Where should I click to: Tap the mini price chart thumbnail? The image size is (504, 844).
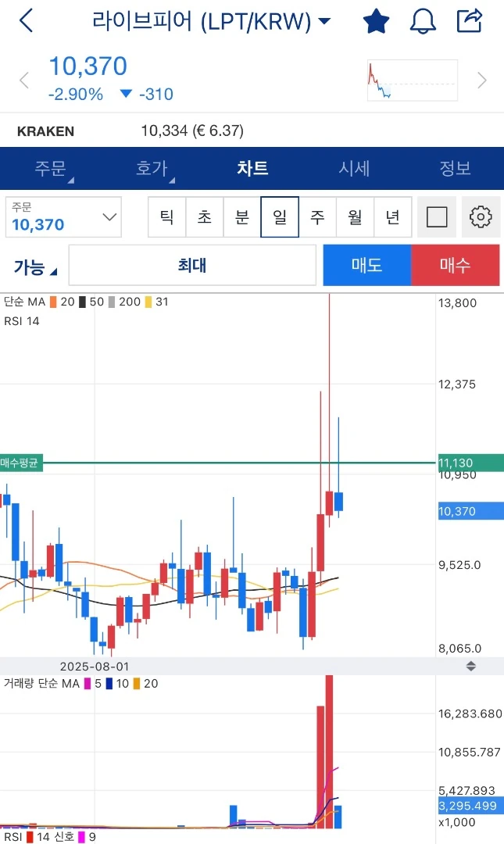[413, 80]
